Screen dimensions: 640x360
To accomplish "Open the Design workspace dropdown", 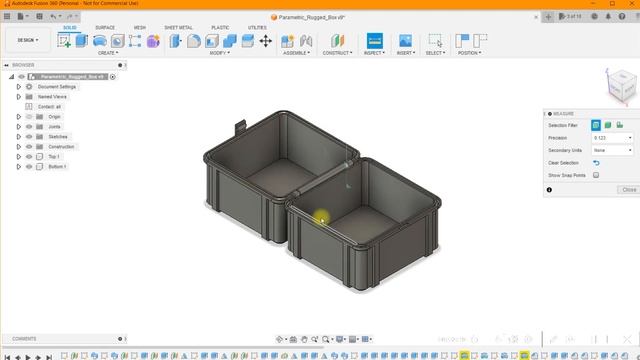I will [x=28, y=40].
